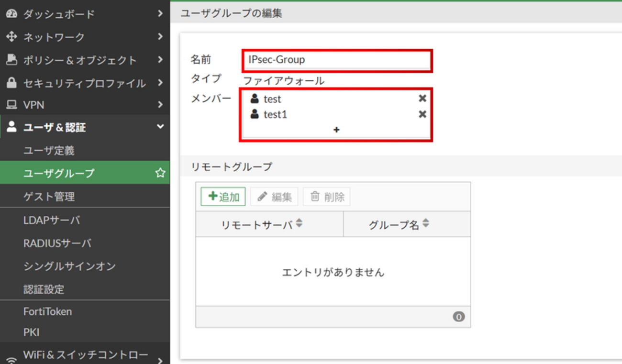Click the trash icon on the 削除 button
Viewport: 622px width, 364px height.
[x=316, y=196]
